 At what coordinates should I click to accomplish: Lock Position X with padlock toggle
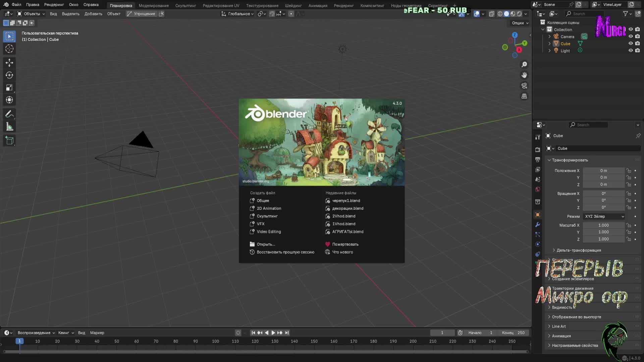click(629, 171)
